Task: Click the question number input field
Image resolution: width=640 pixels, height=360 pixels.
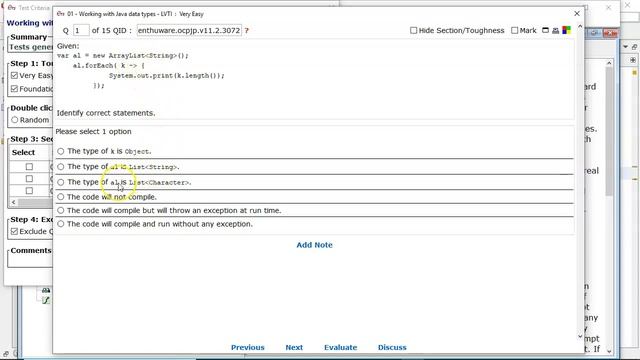Action: pyautogui.click(x=81, y=31)
